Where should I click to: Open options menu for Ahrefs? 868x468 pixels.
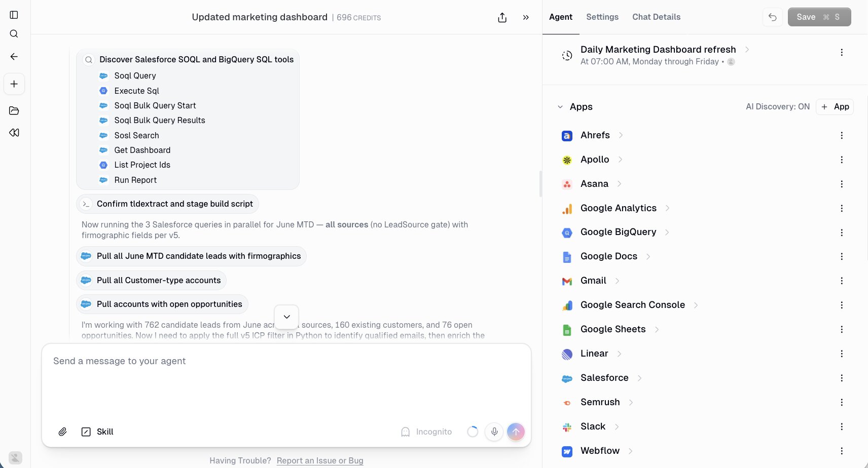[x=842, y=135]
